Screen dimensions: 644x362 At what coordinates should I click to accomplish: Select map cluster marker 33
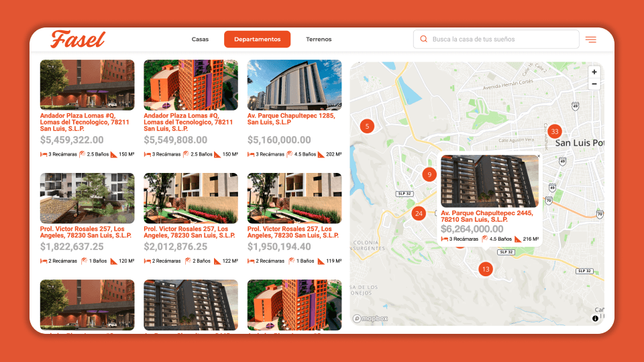coord(555,131)
